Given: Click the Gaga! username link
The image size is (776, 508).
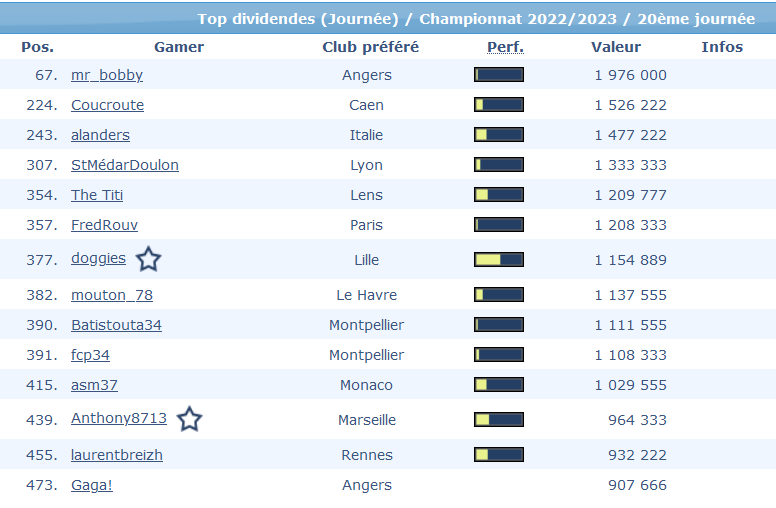Looking at the screenshot, I should pos(92,485).
